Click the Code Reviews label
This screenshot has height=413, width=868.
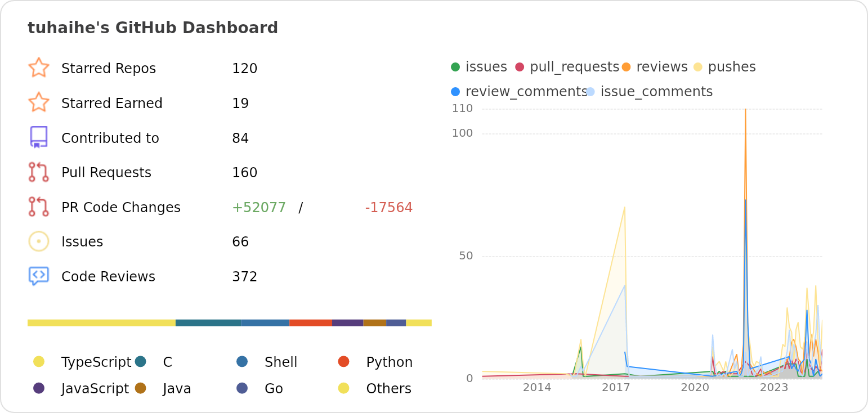pos(108,277)
